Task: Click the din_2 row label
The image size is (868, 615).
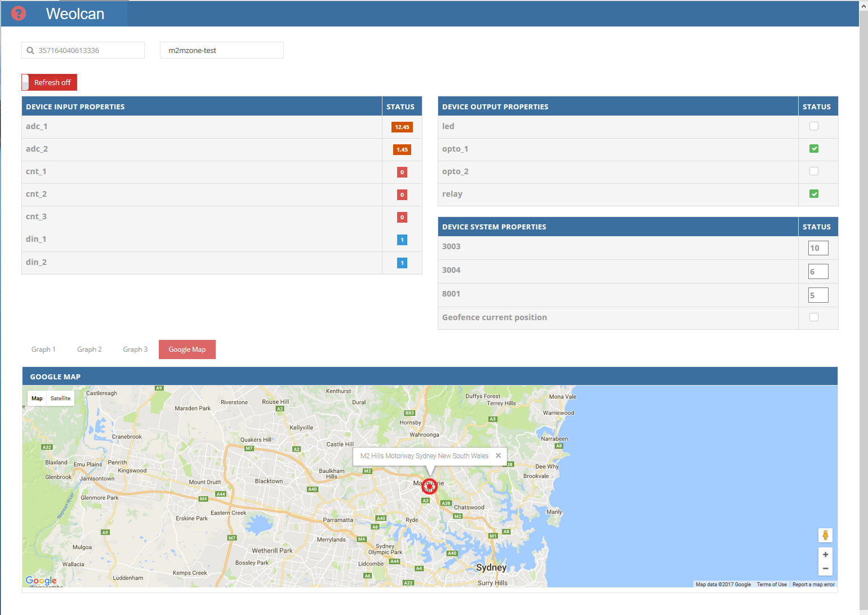Action: point(36,262)
